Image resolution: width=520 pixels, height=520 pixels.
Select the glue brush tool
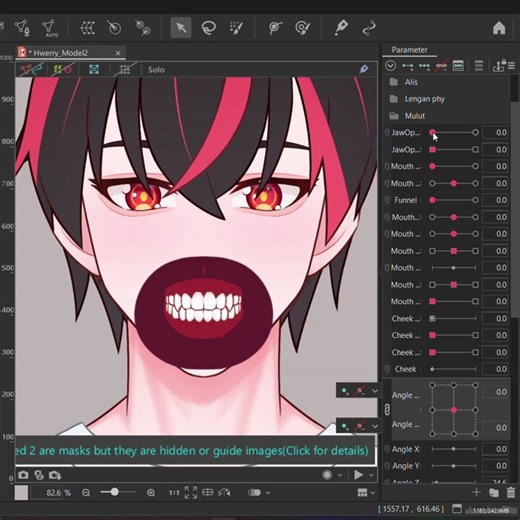[302, 28]
